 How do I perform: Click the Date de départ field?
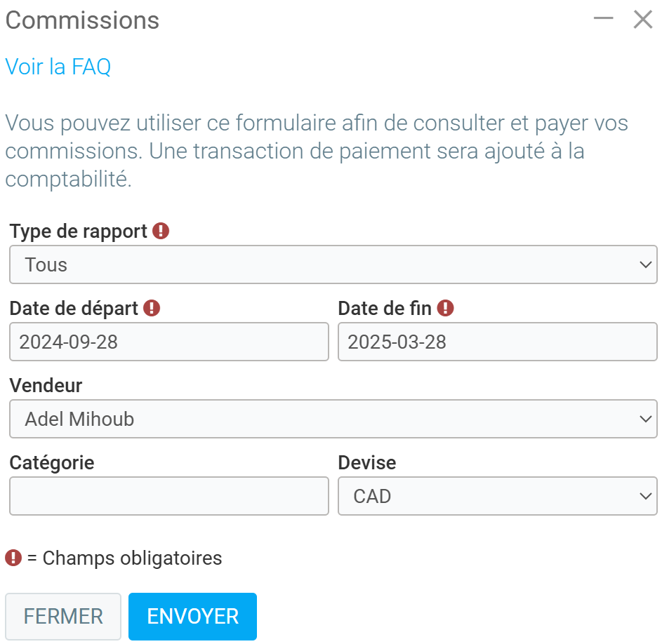(x=169, y=342)
